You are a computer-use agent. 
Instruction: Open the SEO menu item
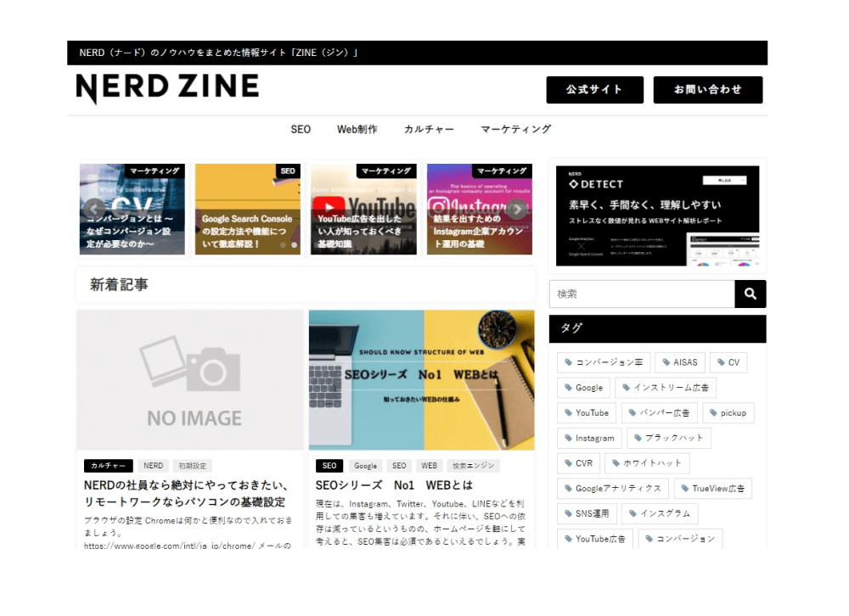pos(301,130)
